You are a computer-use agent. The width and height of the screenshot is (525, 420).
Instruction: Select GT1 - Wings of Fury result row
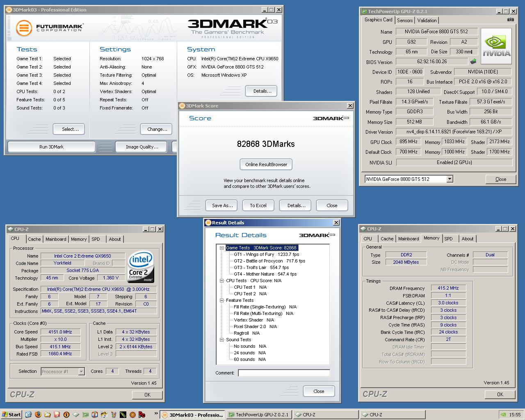point(267,254)
